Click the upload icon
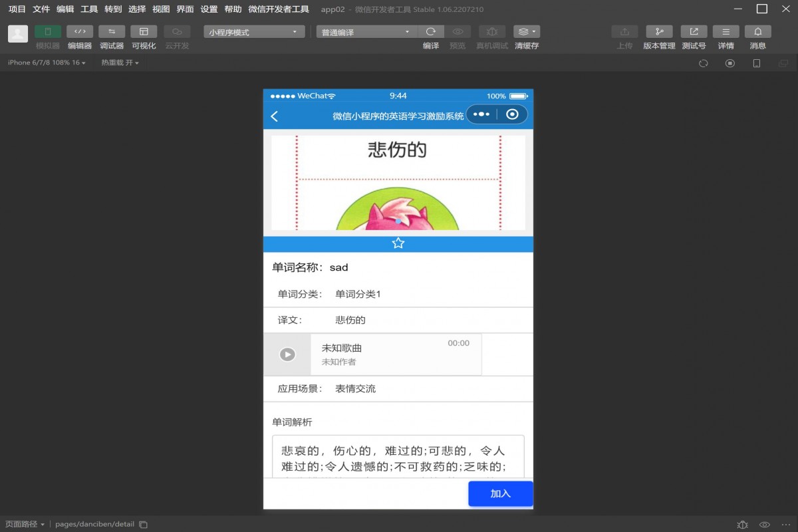Image resolution: width=798 pixels, height=532 pixels. (624, 31)
